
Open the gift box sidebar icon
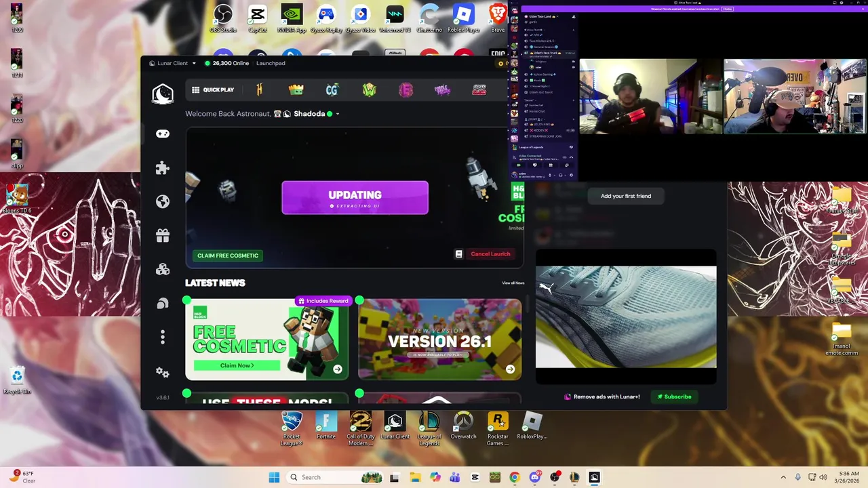click(163, 235)
